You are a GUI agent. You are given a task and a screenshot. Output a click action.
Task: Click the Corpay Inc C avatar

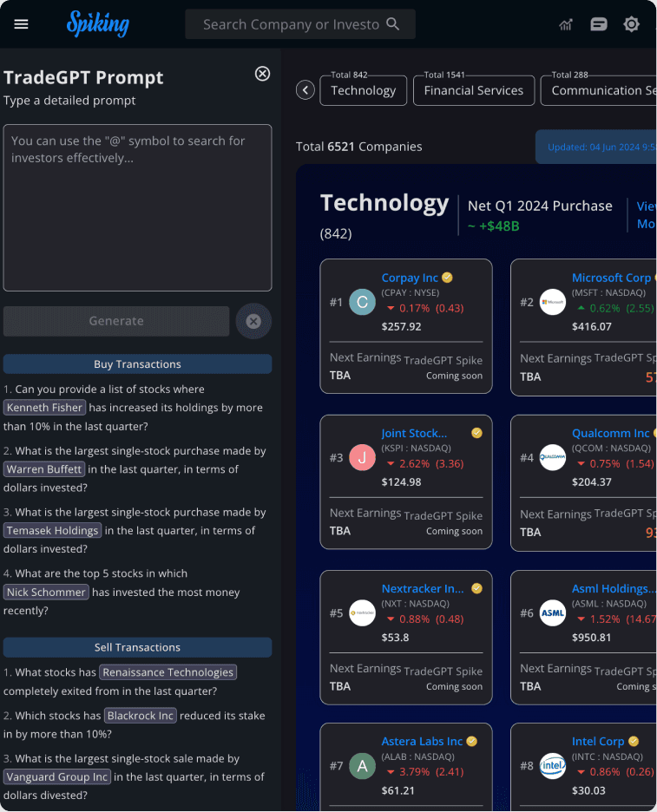362,302
